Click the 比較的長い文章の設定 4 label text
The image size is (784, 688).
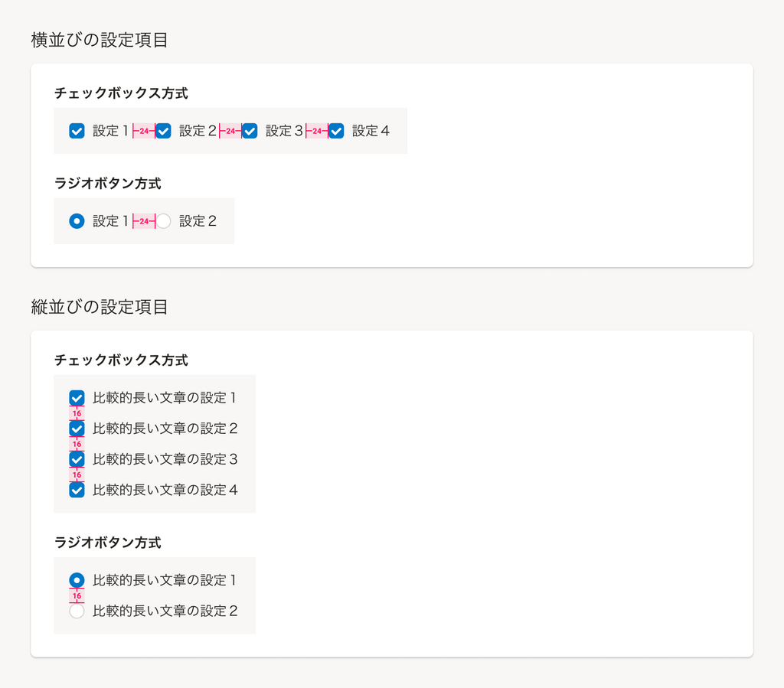(x=165, y=490)
